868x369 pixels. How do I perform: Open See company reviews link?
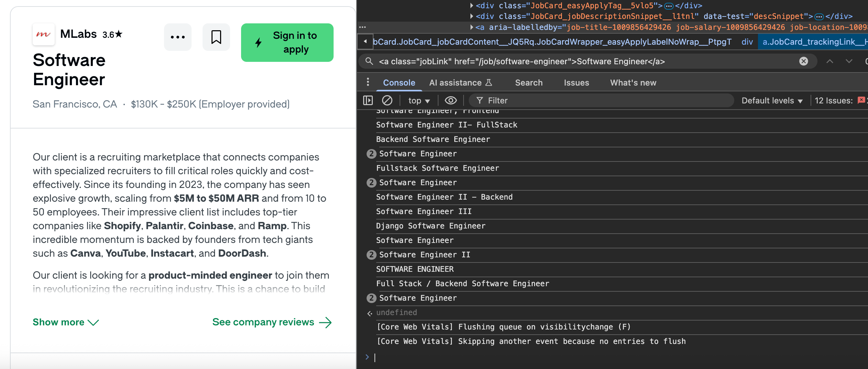272,322
